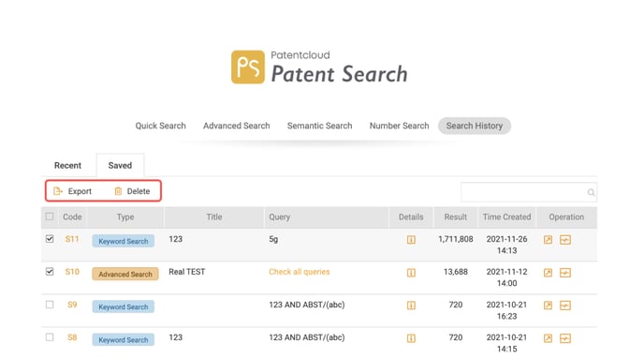Click the result 720 in S9 row
644x358 pixels.
[456, 305]
